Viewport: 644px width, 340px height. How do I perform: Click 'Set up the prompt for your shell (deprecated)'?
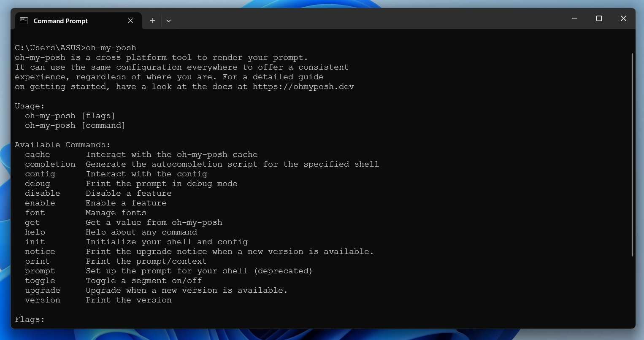tap(199, 271)
